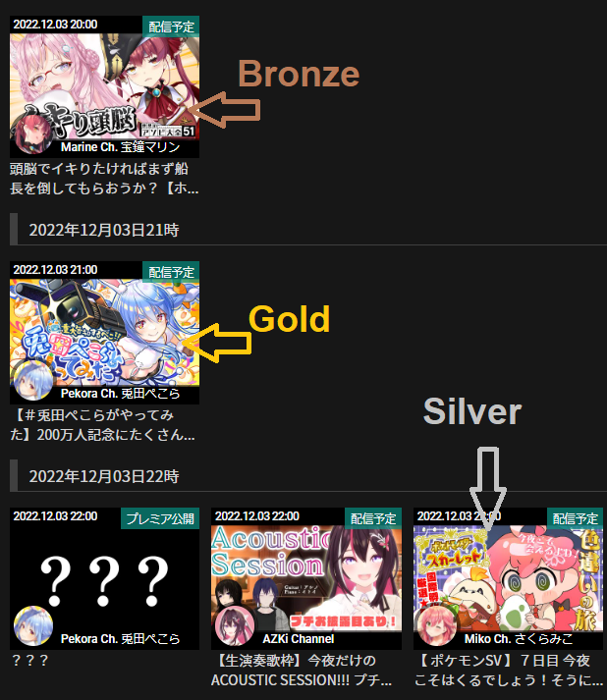This screenshot has width=607, height=700.
Task: Open 生演奏歌枠 ACOUSTIC SESSION title text
Action: (x=302, y=671)
